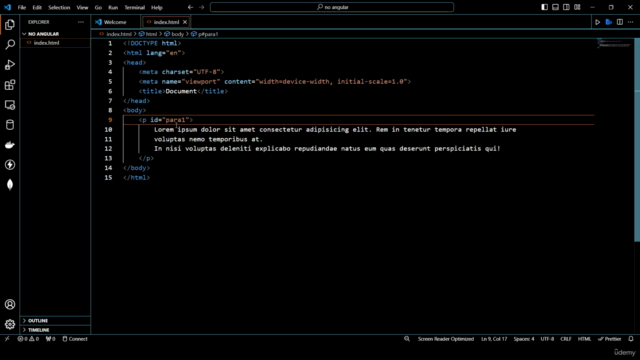
Task: Click Screen Reader Optimized status item
Action: 446,339
